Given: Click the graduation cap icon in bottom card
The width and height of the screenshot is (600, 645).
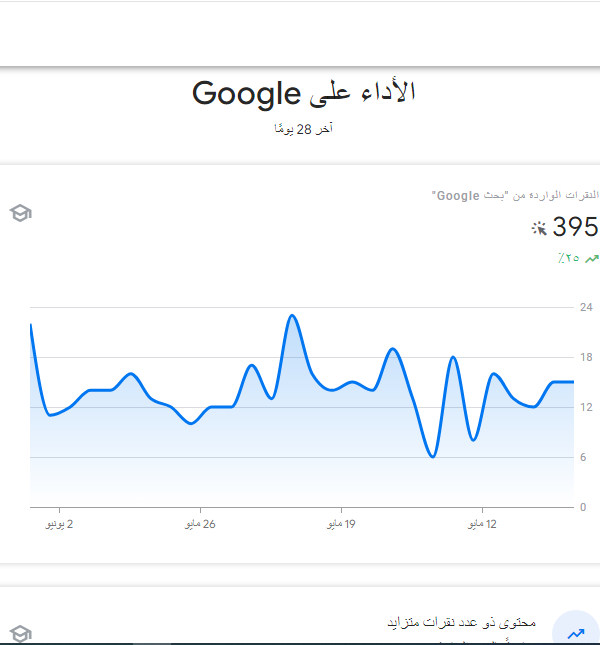Looking at the screenshot, I should click(x=21, y=634).
